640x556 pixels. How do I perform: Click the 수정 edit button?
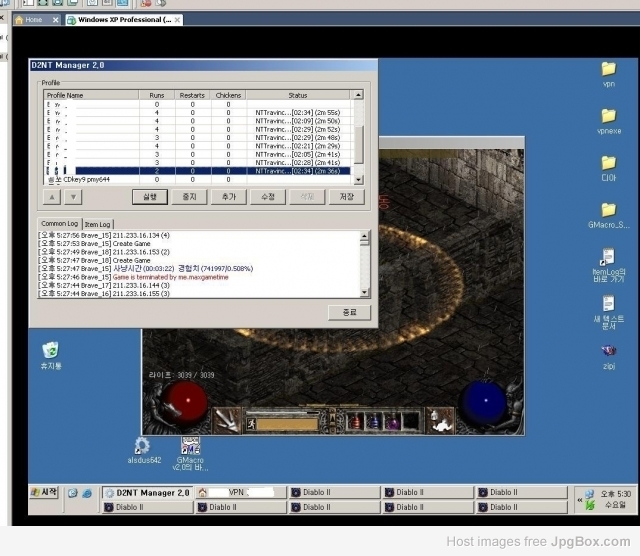click(x=268, y=197)
